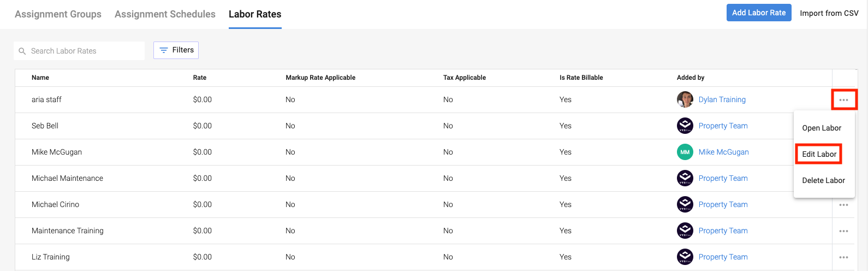Choose Delete Labor from the context menu
Screen dimensions: 868x271
point(823,180)
